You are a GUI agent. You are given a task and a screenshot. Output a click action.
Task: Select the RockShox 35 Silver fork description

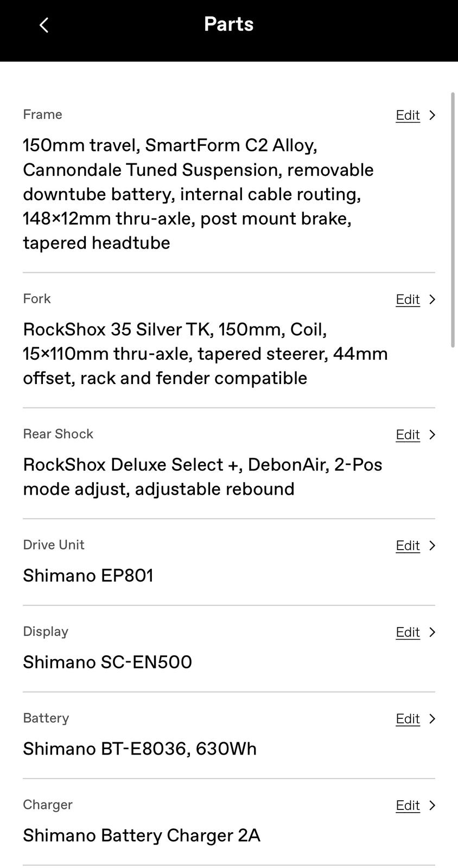[205, 354]
